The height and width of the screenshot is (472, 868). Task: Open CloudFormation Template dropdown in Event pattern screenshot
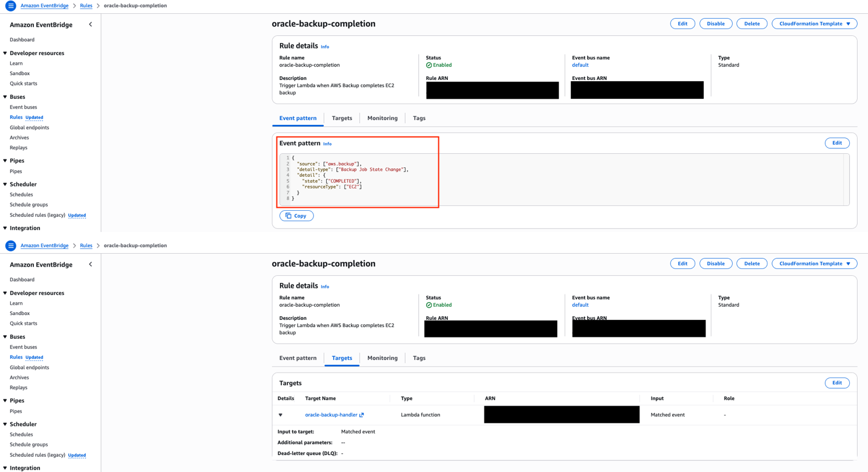814,24
